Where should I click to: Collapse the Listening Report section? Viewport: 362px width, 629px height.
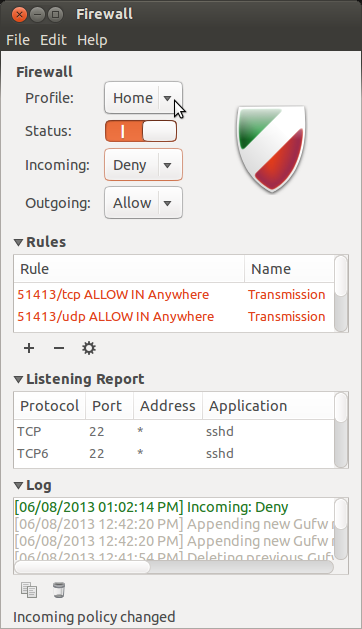18,379
